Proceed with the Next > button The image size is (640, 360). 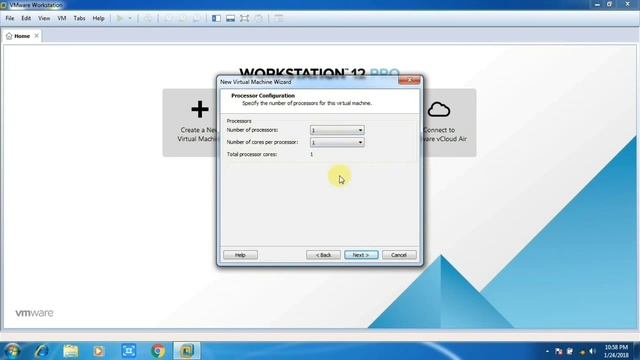tap(361, 255)
